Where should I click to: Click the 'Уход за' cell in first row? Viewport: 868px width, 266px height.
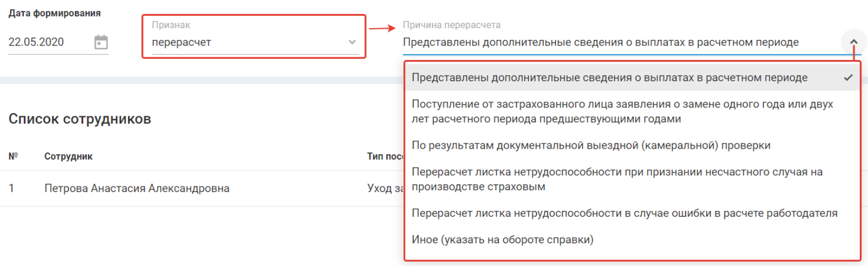385,188
